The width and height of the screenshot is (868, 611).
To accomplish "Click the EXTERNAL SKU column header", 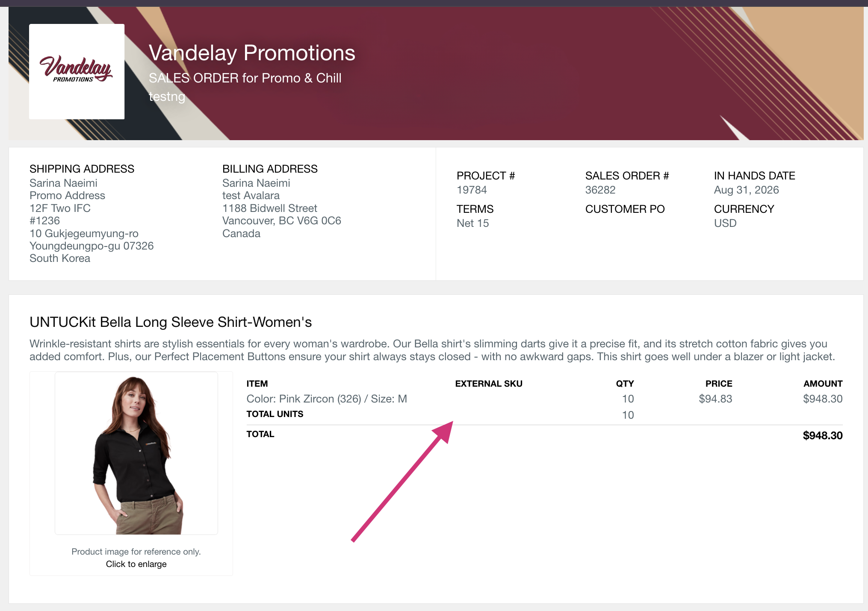I will coord(489,384).
